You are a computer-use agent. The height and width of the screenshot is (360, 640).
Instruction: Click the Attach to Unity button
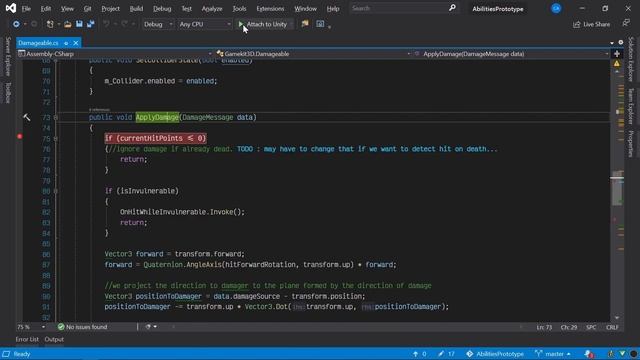(263, 24)
